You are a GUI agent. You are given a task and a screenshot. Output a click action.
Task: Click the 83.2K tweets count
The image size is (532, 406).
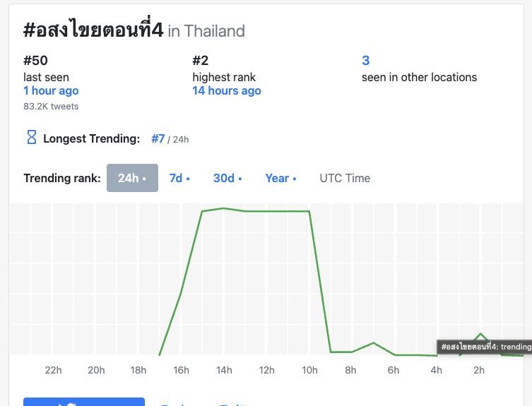(51, 107)
